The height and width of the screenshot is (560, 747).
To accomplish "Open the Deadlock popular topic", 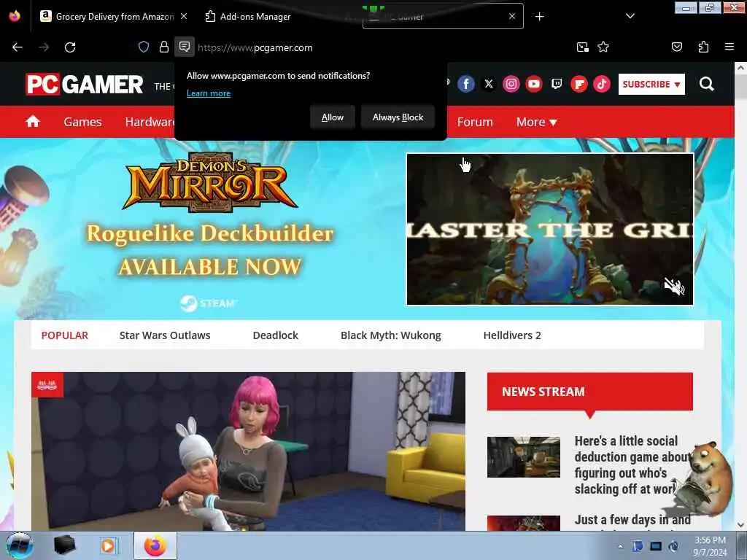I will click(x=275, y=335).
